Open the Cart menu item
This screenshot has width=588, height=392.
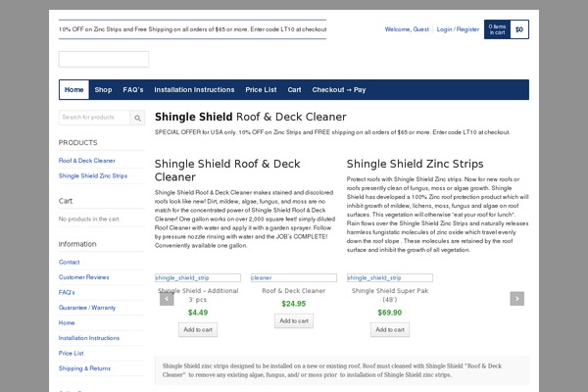[294, 89]
